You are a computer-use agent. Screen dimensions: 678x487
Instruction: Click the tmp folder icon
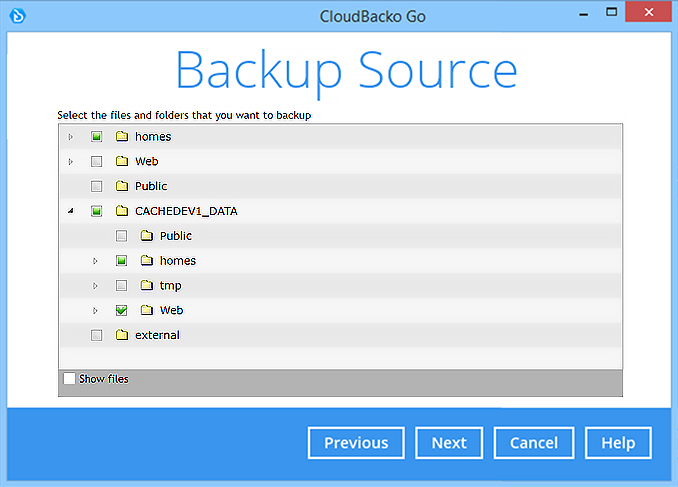pyautogui.click(x=147, y=285)
